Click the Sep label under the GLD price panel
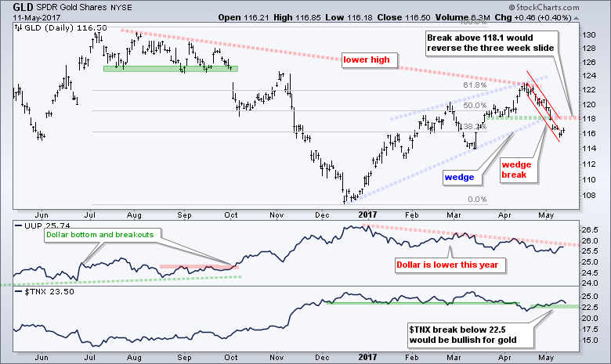 [184, 215]
